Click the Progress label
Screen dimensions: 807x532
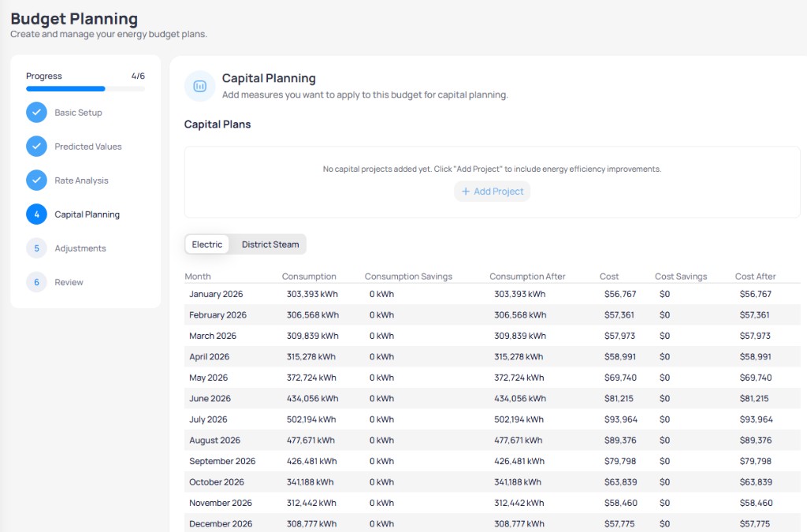tap(44, 76)
